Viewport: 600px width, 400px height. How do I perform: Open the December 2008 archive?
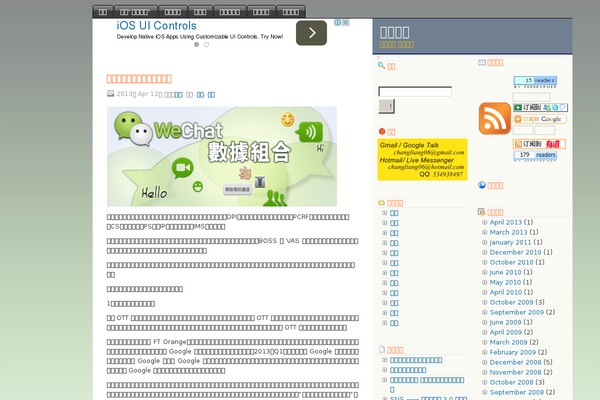point(515,362)
